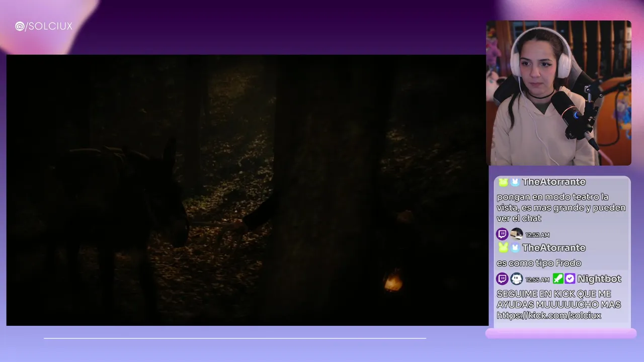Click the dark forest gameplay video
The height and width of the screenshot is (362, 644).
[x=247, y=190]
